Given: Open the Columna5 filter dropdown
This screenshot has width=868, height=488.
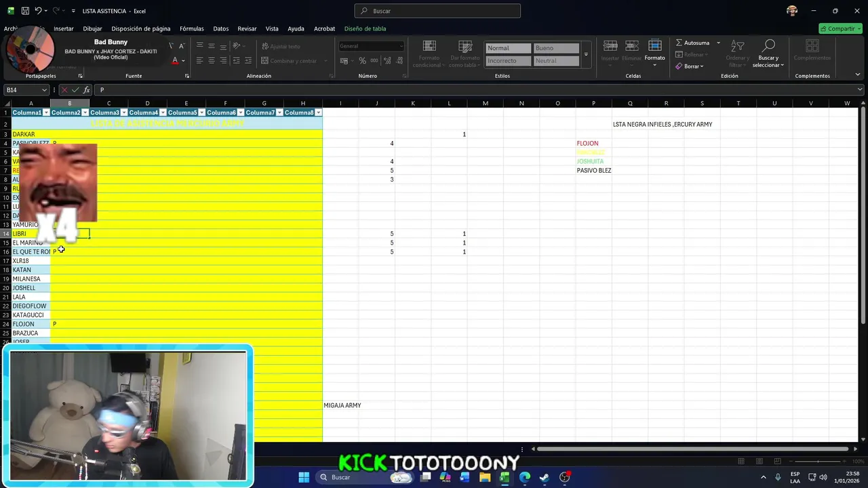Looking at the screenshot, I should [201, 113].
